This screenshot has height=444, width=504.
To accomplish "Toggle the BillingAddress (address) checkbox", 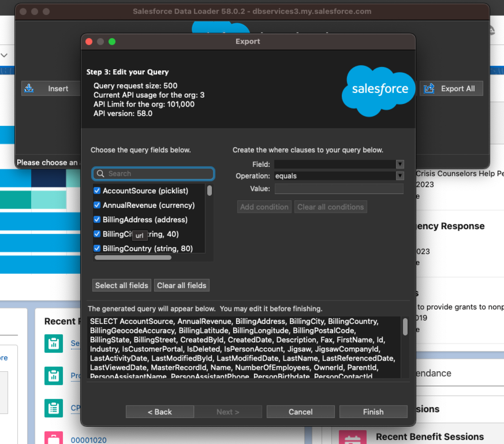I will point(97,220).
